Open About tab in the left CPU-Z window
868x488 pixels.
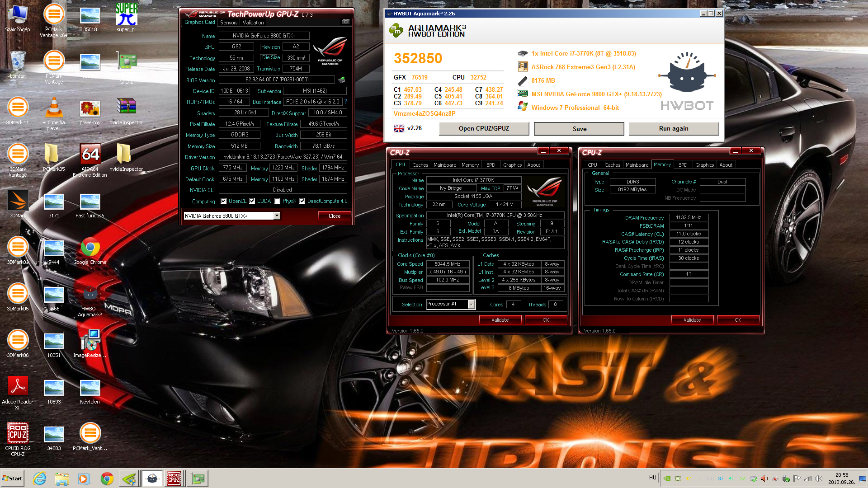click(534, 165)
